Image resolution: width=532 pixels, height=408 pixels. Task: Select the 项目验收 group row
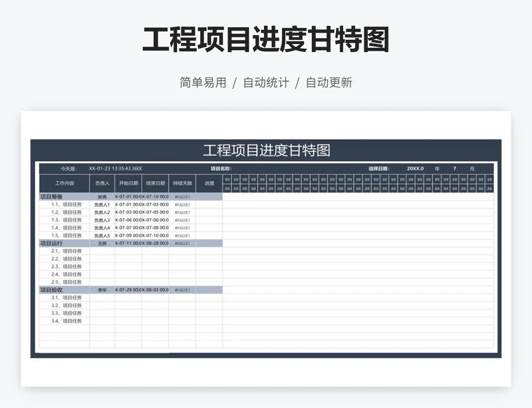pyautogui.click(x=131, y=290)
